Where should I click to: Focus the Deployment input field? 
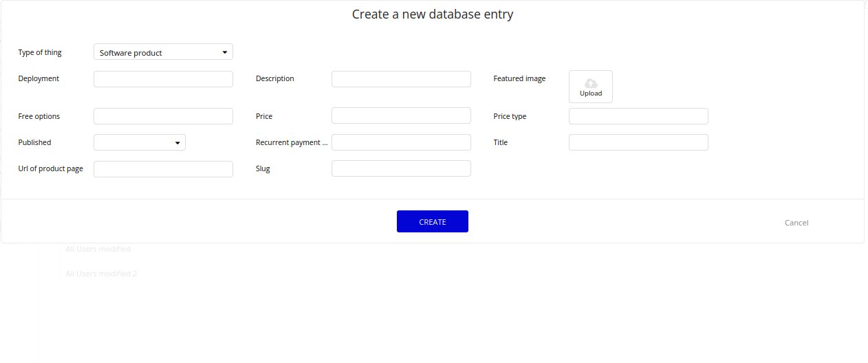163,79
